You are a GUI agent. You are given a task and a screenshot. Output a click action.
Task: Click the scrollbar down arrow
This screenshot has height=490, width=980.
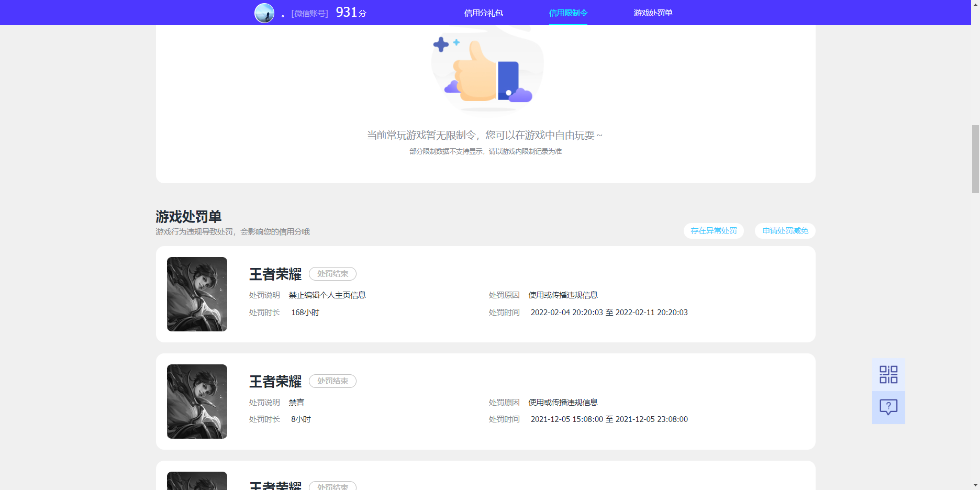(975, 485)
